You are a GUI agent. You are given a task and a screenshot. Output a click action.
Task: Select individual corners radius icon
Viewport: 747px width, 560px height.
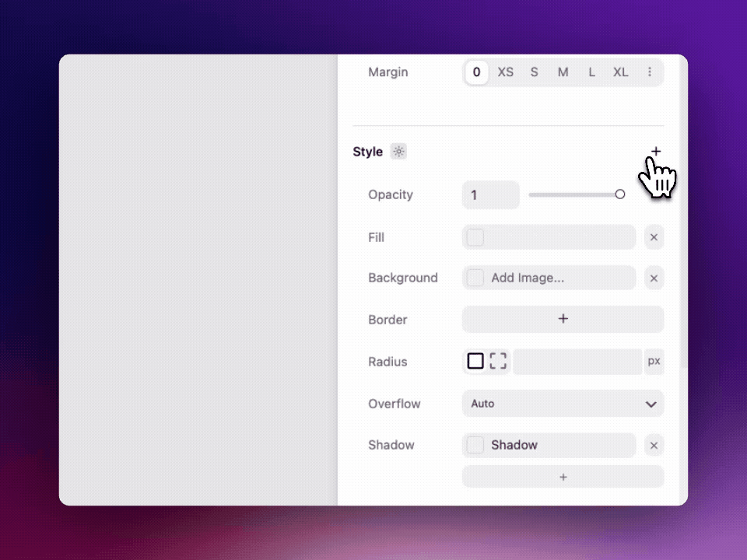tap(498, 361)
